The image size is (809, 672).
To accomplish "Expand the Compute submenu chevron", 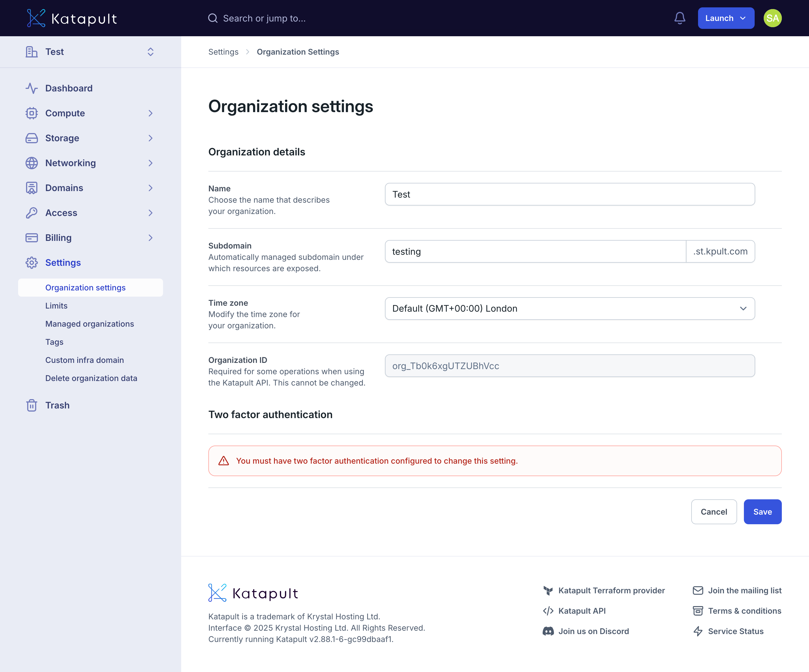I will (x=151, y=113).
